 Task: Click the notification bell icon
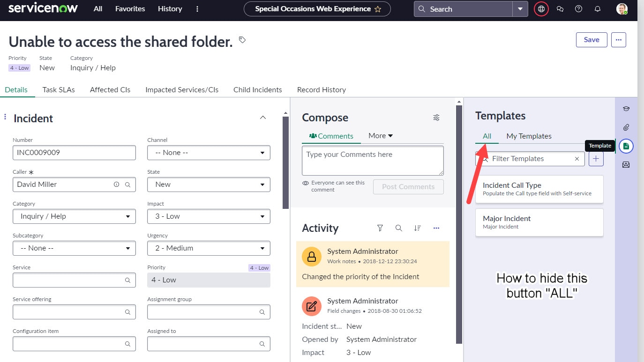[x=598, y=9]
